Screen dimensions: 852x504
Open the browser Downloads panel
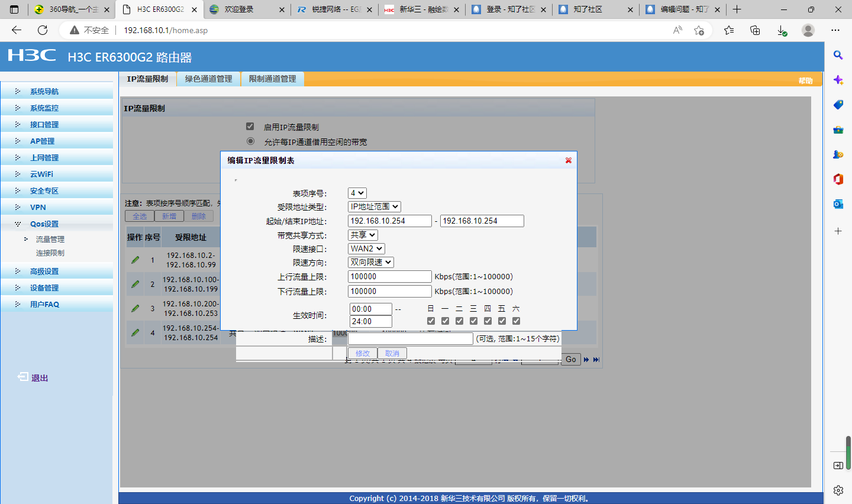click(782, 30)
